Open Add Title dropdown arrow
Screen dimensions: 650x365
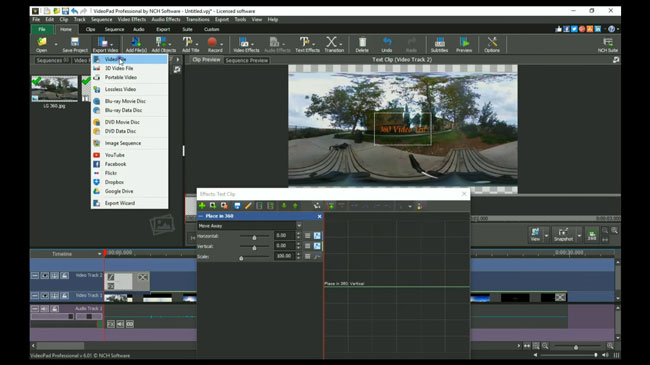point(197,44)
